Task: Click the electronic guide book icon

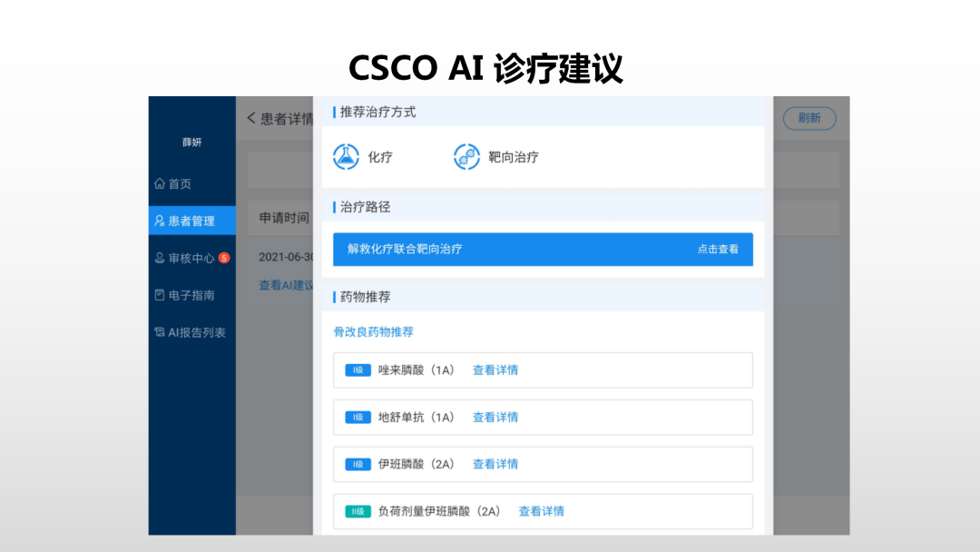Action: point(160,295)
